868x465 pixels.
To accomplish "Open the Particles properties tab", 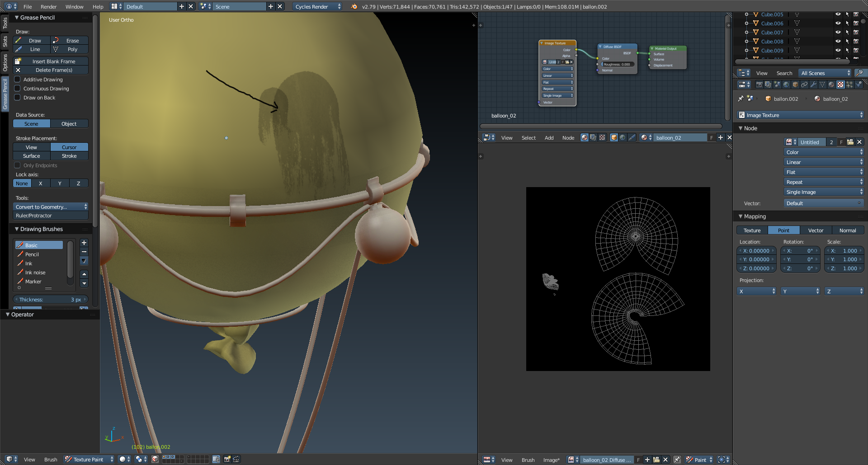I will [x=849, y=85].
